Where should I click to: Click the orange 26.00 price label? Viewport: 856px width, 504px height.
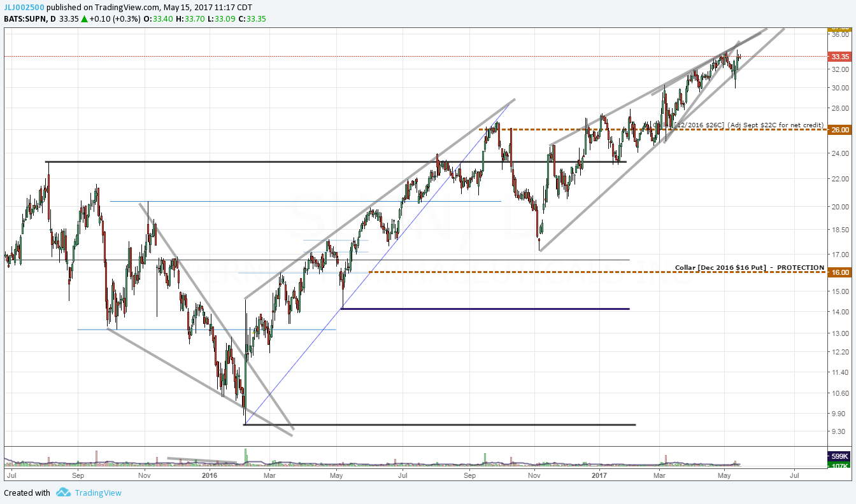pyautogui.click(x=840, y=129)
